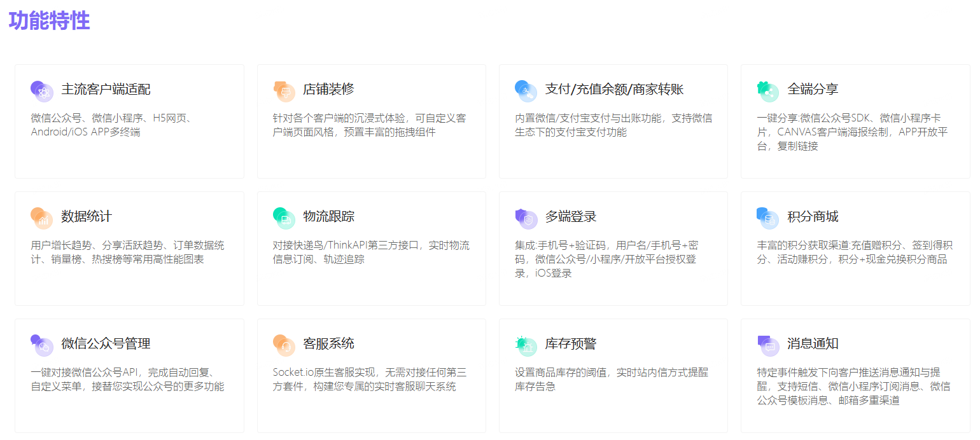Click the 多端登录 shield icon

pyautogui.click(x=526, y=218)
